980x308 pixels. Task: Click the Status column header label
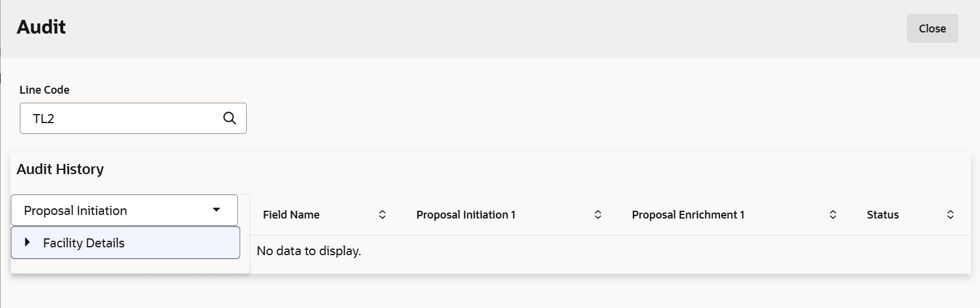(x=883, y=215)
